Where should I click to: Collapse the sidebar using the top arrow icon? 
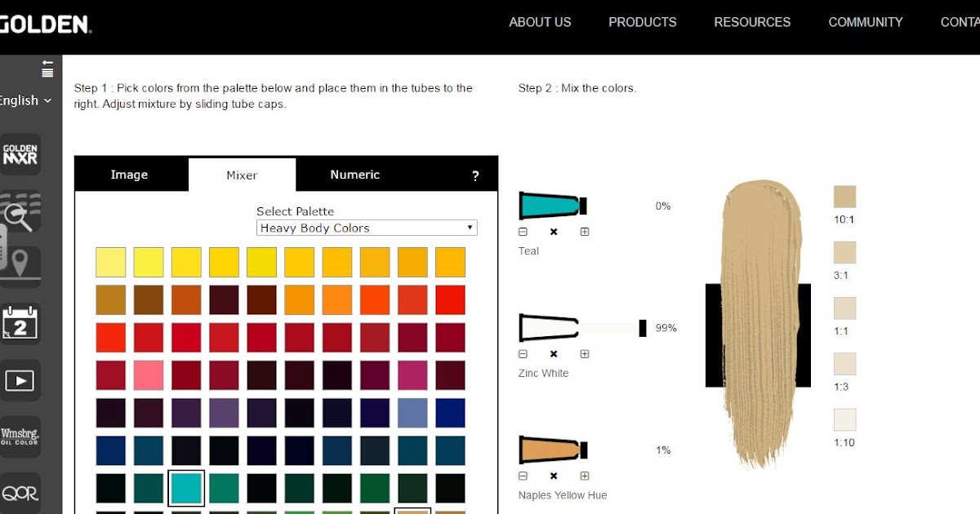pos(47,65)
